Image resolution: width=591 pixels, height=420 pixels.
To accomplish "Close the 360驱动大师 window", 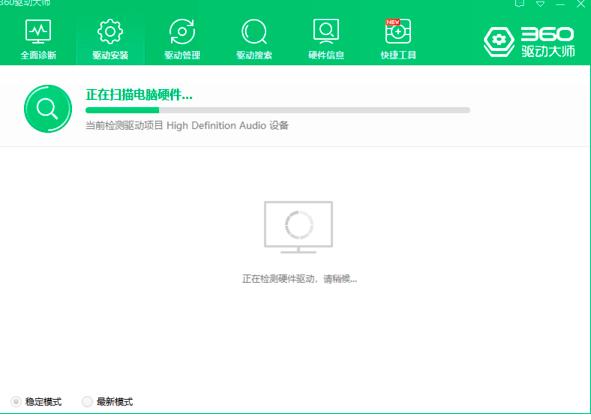I will click(x=580, y=4).
